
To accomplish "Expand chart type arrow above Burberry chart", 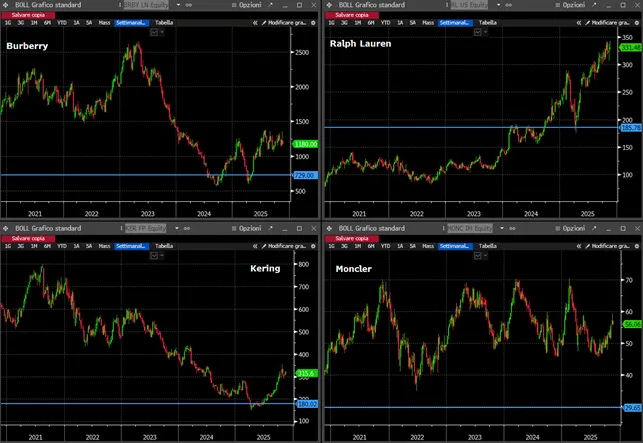I will (162, 32).
